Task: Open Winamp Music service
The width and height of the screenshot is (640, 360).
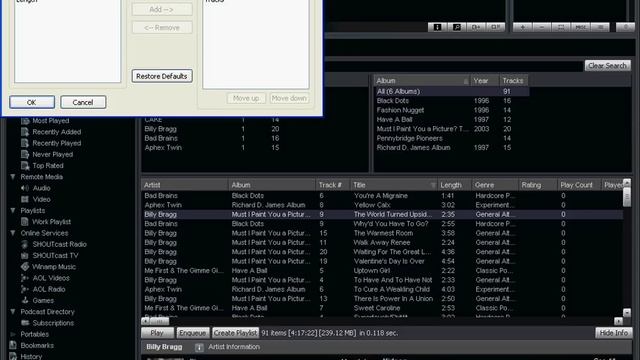Action: click(x=53, y=267)
